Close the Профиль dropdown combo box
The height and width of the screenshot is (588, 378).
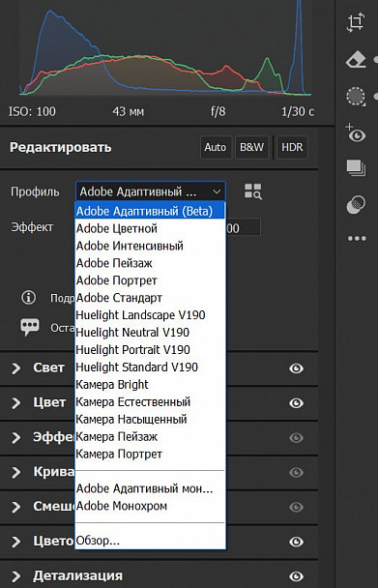[x=151, y=191]
